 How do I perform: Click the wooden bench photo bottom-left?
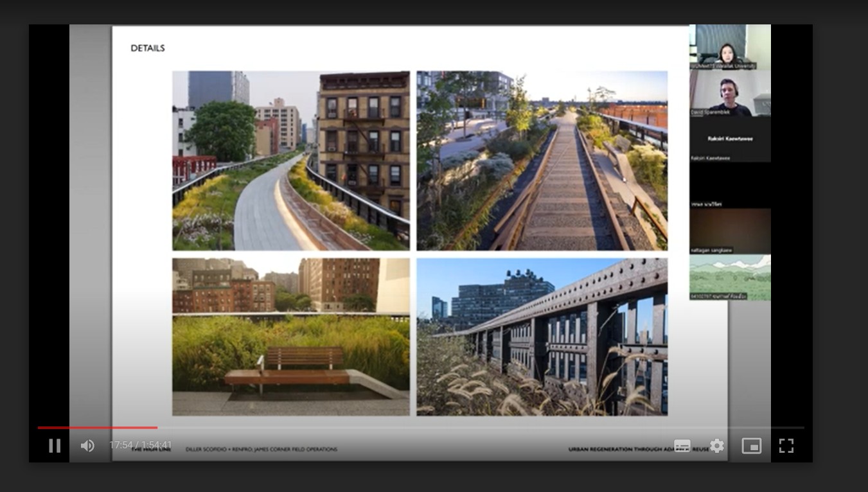[x=290, y=337]
